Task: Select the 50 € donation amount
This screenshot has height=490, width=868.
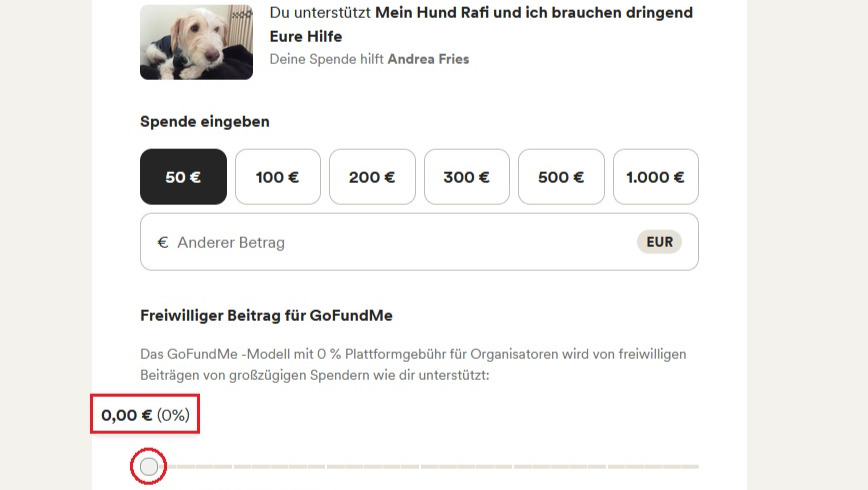Action: [x=183, y=177]
